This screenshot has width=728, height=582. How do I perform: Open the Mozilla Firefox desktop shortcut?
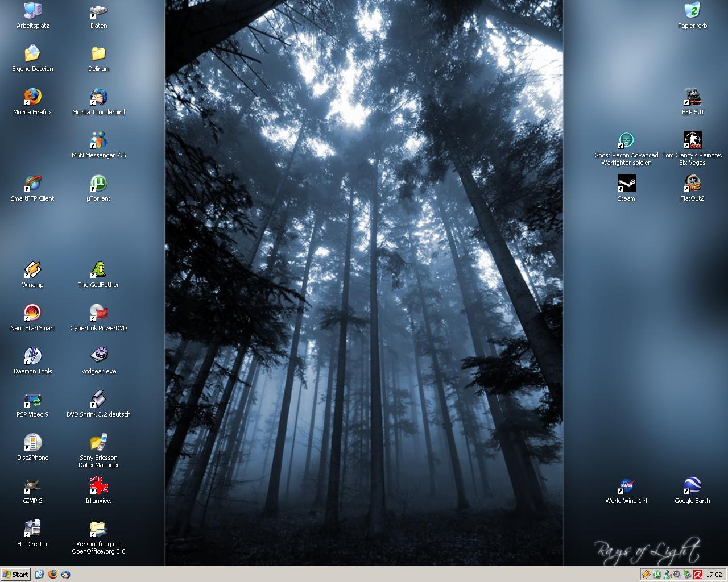click(x=32, y=98)
